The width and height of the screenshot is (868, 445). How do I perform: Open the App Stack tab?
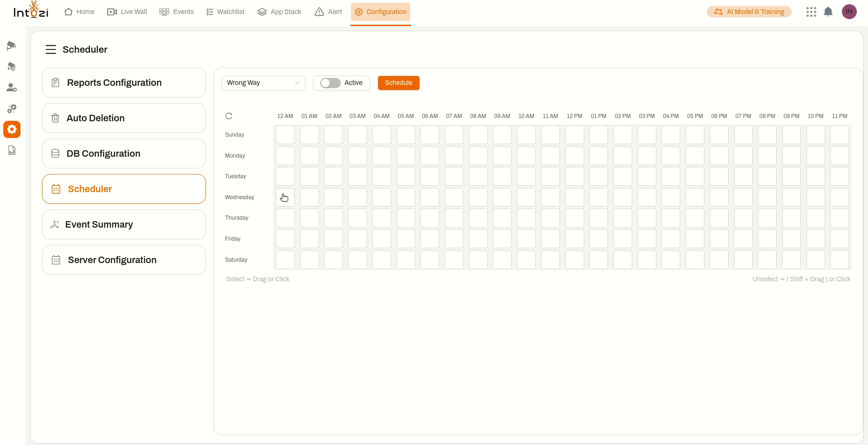(279, 12)
